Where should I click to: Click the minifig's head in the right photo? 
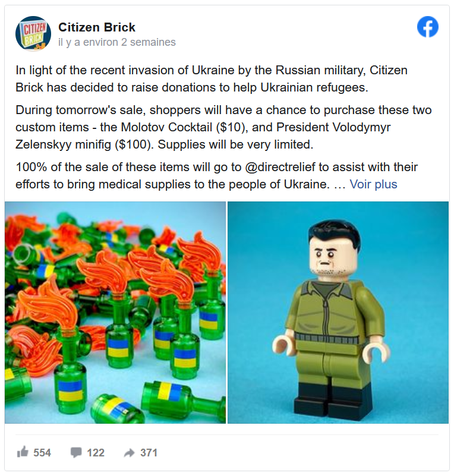(x=334, y=248)
